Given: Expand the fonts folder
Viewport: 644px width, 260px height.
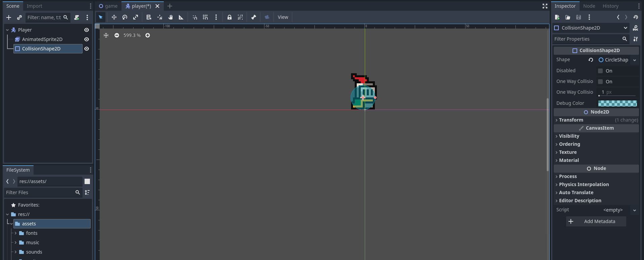Looking at the screenshot, I should 15,233.
